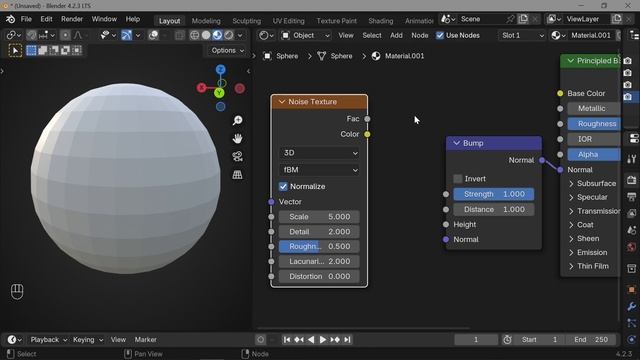
Task: Click the Noise Texture Fac output socket
Action: (x=367, y=119)
